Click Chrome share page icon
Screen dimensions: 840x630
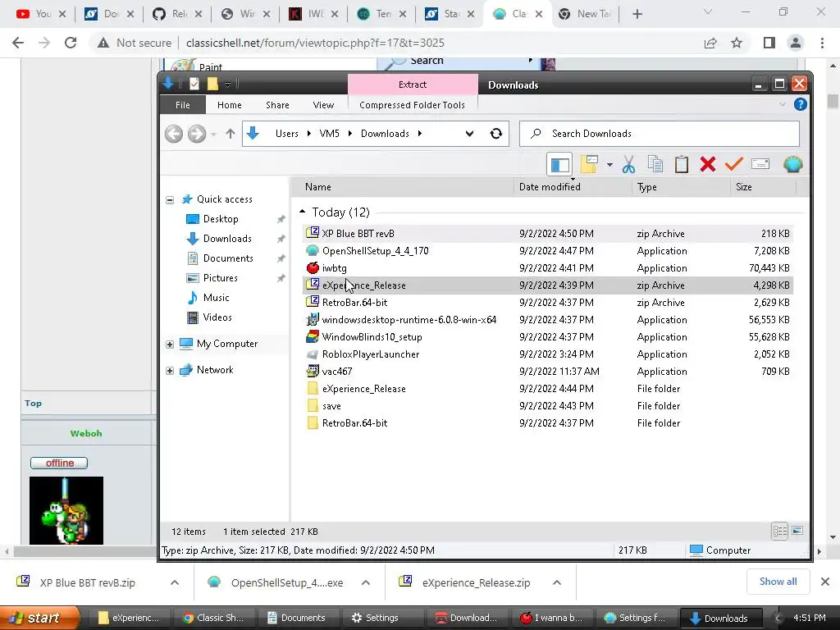710,43
